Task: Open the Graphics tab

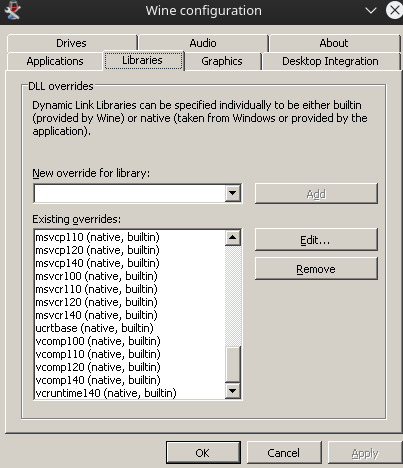Action: click(222, 61)
